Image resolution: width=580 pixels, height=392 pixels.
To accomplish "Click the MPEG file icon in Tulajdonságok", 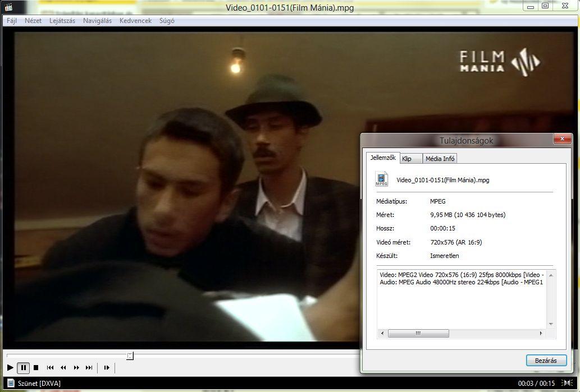I will pyautogui.click(x=381, y=179).
